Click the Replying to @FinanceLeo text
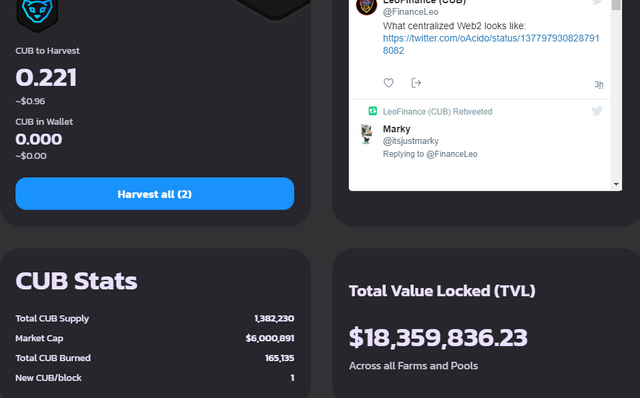 tap(430, 154)
